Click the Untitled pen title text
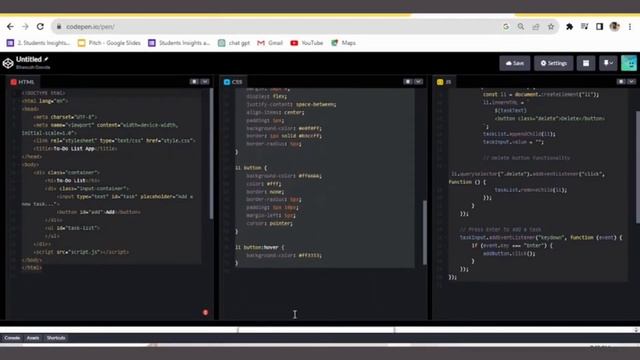The image size is (640, 360). [29, 59]
